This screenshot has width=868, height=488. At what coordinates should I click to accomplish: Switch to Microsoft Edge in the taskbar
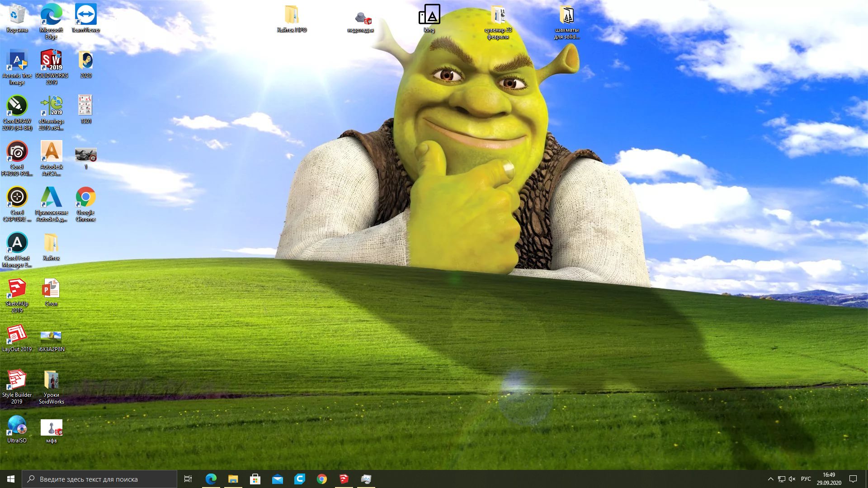pyautogui.click(x=211, y=479)
